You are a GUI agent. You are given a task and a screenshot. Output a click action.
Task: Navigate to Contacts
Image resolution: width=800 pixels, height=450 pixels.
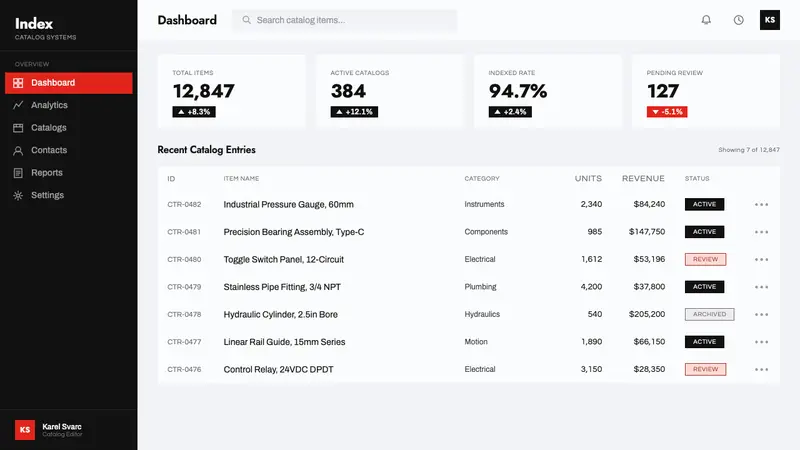pyautogui.click(x=69, y=150)
